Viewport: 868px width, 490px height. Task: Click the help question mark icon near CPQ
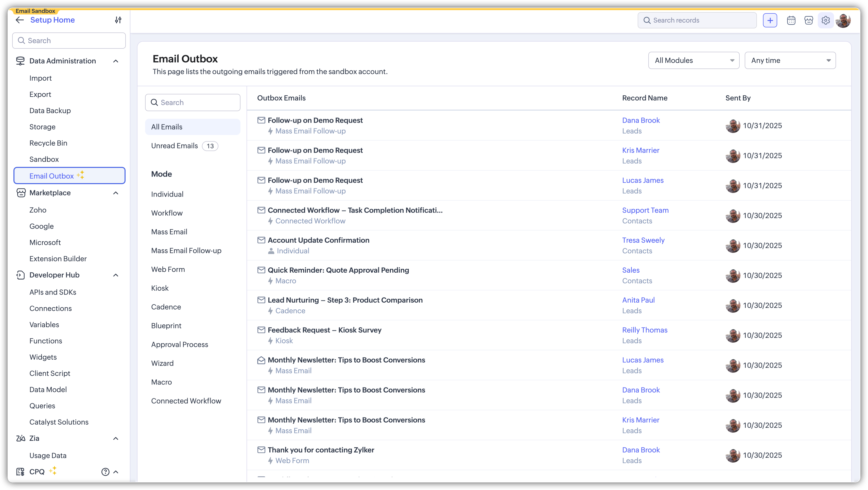(x=105, y=471)
